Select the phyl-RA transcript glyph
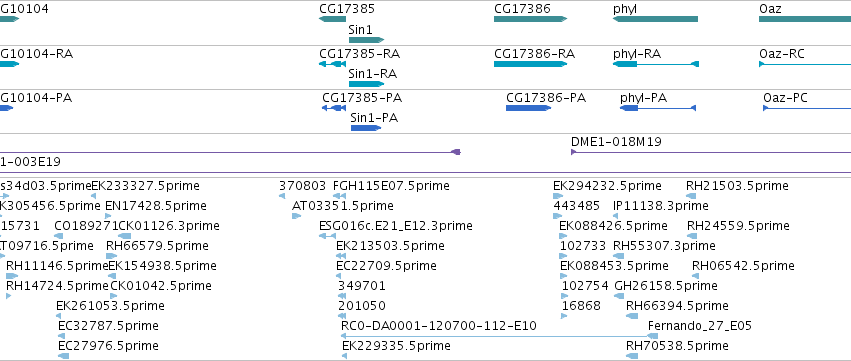 [x=656, y=64]
